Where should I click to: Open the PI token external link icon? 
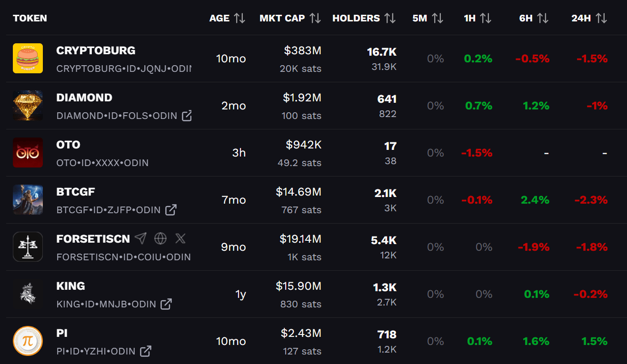(x=146, y=351)
